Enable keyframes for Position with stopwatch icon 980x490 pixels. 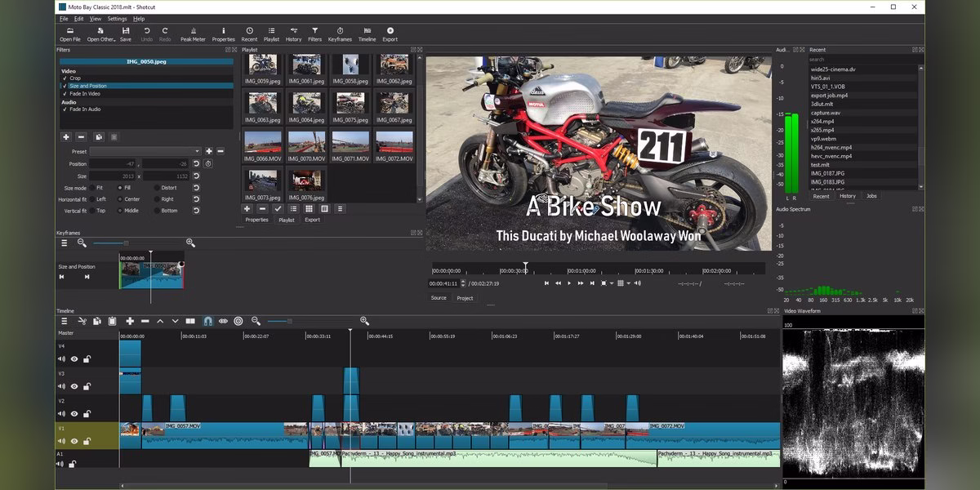click(208, 164)
